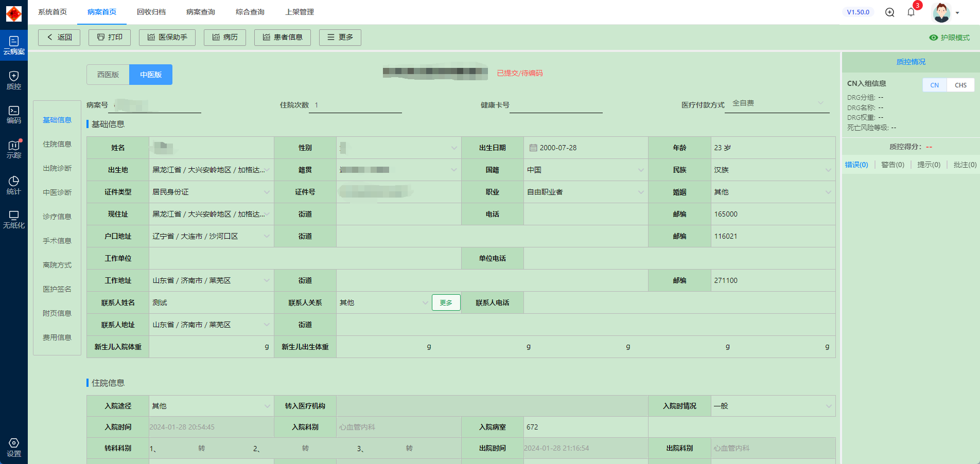Jump to 中医诊断 section
The image size is (980, 464).
pos(57,192)
